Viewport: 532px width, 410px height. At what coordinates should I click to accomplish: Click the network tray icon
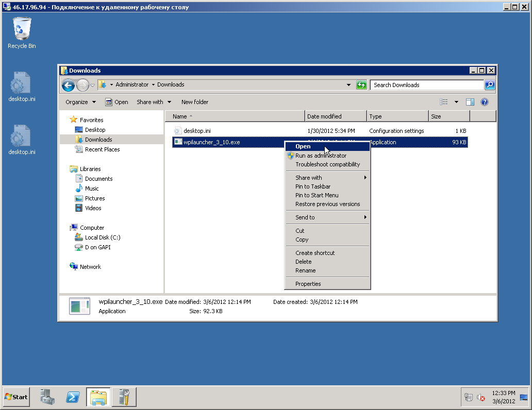click(469, 397)
